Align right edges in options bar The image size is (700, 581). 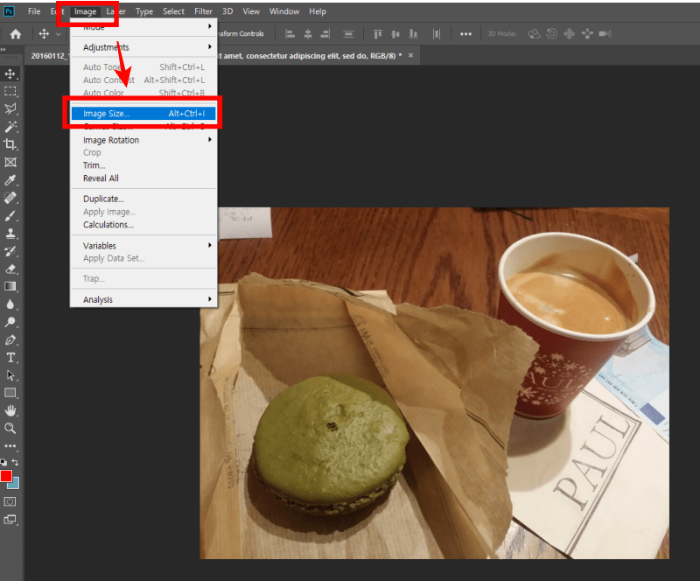325,34
